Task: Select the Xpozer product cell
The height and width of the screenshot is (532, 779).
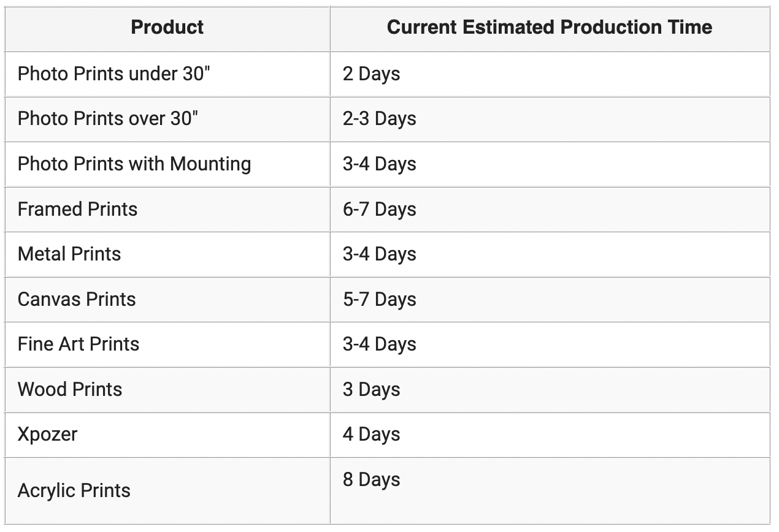Action: [x=167, y=435]
